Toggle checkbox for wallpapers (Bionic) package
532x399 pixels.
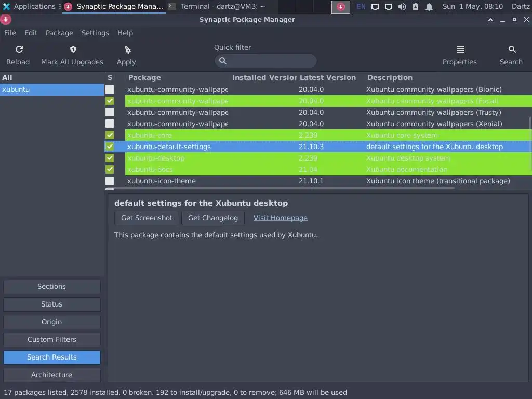click(x=110, y=89)
